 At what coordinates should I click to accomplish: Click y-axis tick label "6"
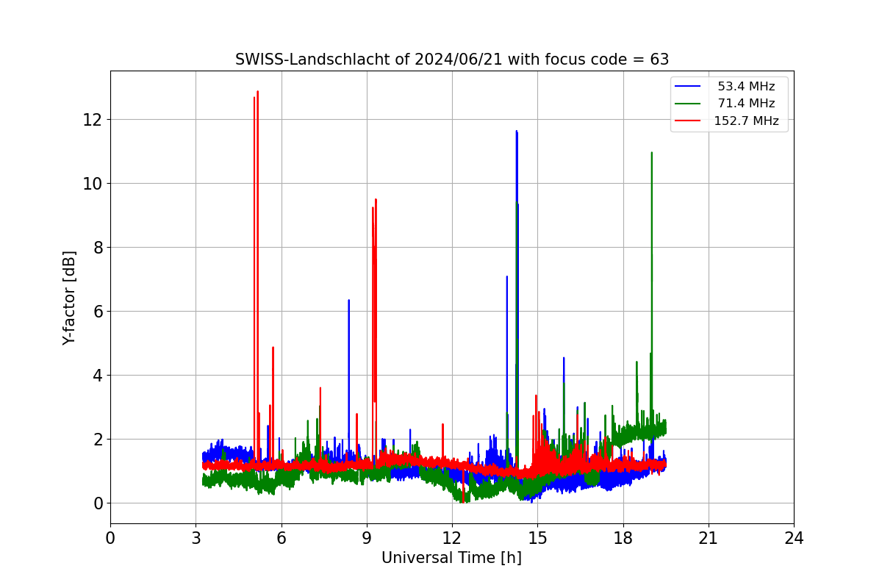click(x=97, y=311)
